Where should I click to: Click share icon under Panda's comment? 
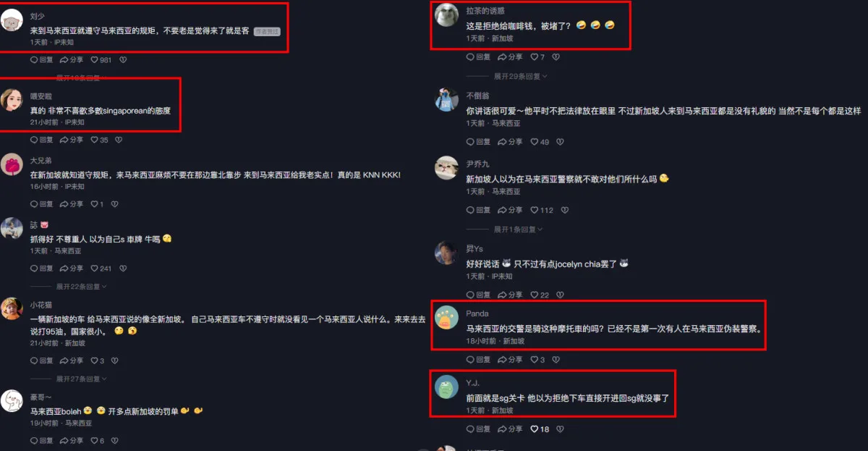[x=511, y=359]
